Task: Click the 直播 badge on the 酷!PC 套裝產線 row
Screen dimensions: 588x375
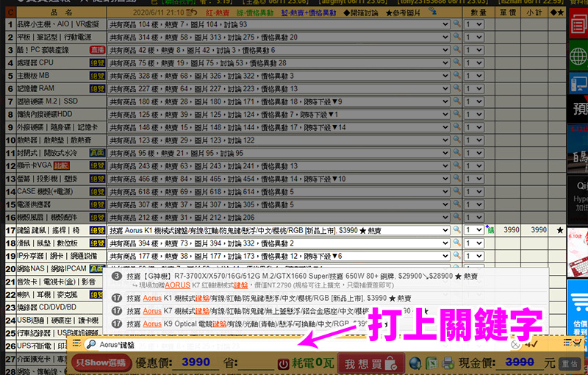Action: [x=97, y=50]
